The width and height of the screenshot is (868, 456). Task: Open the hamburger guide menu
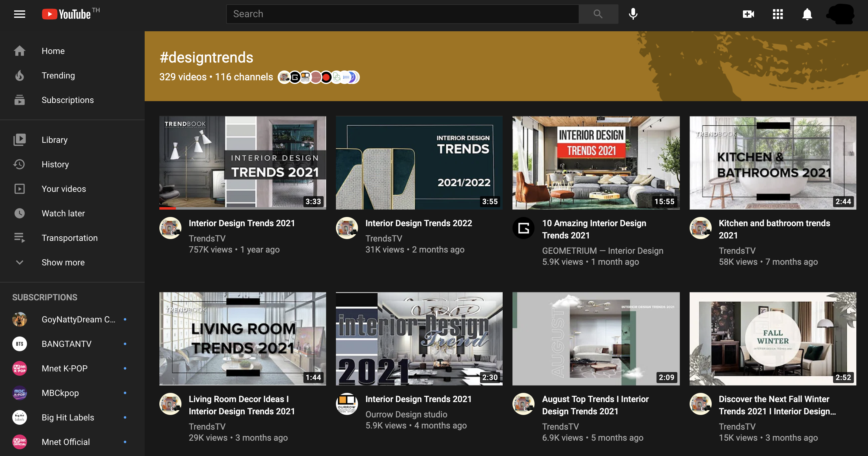coord(20,14)
